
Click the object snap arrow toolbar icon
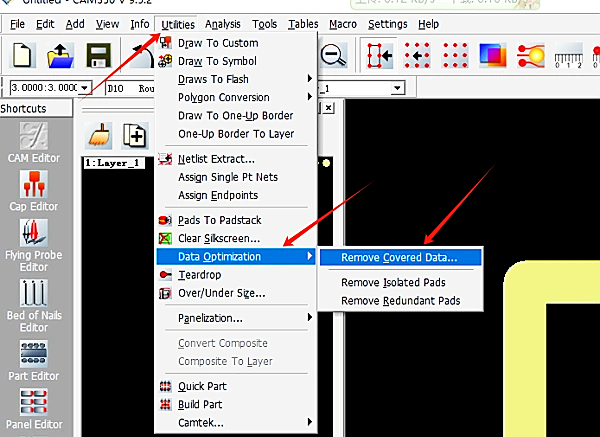pyautogui.click(x=379, y=56)
